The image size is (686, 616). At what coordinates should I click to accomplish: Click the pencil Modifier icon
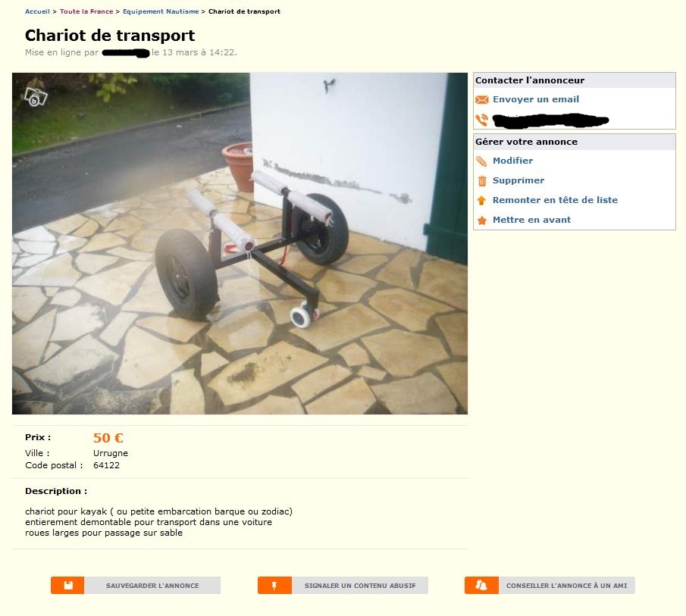click(x=481, y=161)
